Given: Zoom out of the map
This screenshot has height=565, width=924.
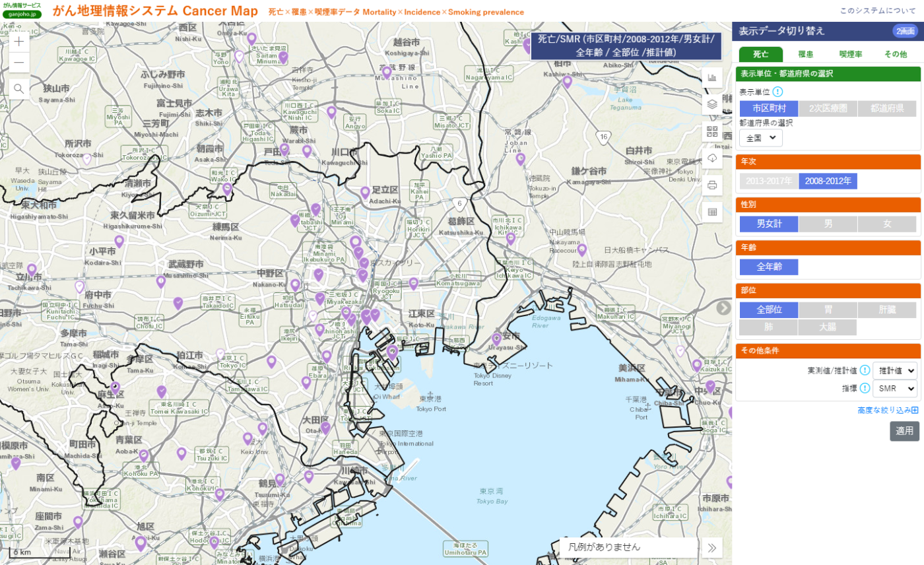Looking at the screenshot, I should coord(19,63).
